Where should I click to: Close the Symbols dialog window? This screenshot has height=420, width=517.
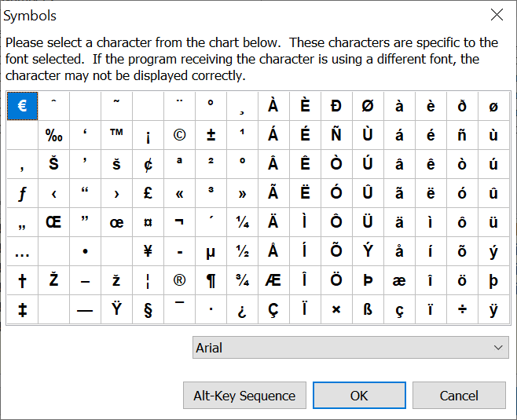(496, 15)
